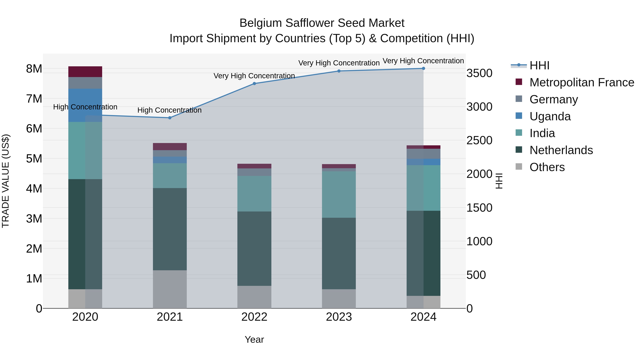Click the 2020 Uganda bar segment
The height and width of the screenshot is (362, 644).
tap(85, 105)
